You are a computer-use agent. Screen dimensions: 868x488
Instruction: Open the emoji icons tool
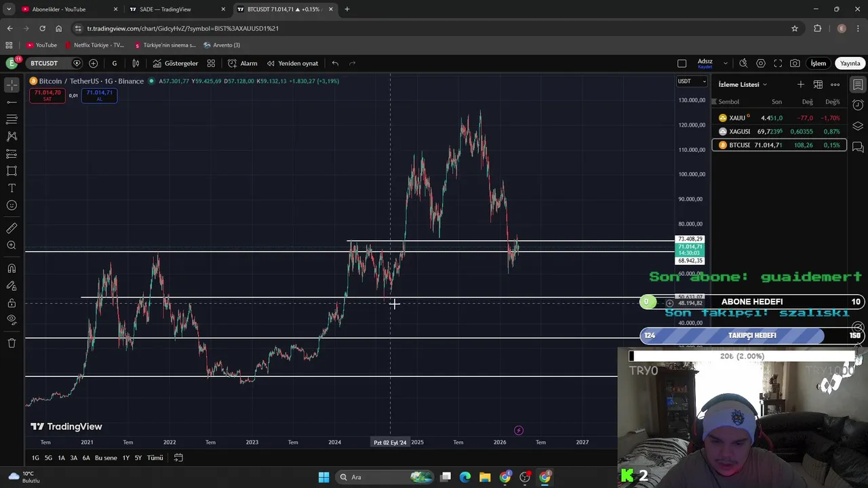coord(12,205)
